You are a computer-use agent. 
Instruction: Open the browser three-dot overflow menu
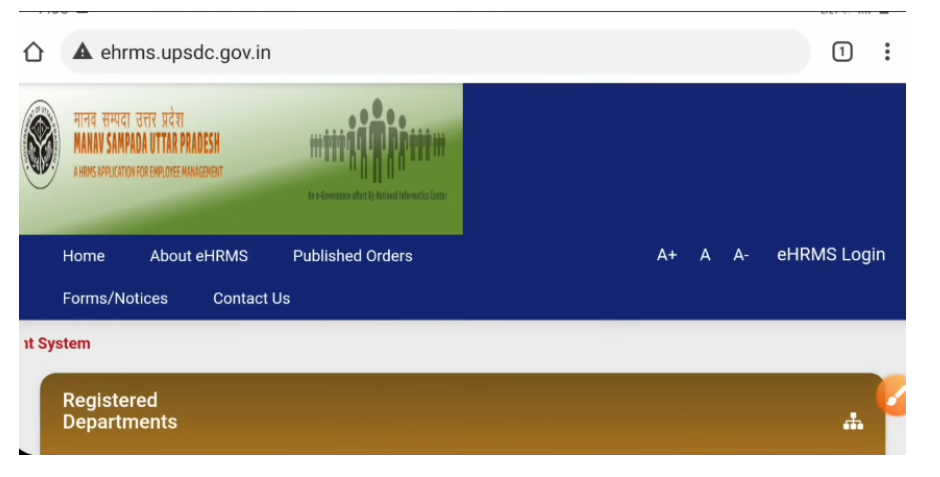887,52
